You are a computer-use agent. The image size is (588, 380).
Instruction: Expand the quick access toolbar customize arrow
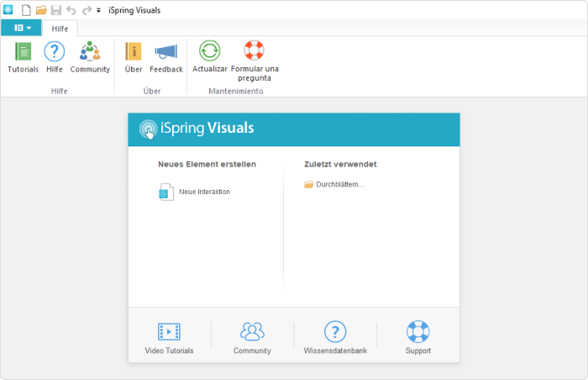click(x=98, y=11)
